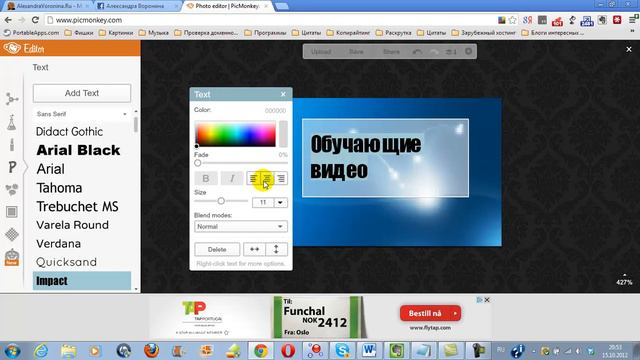Open Opera from the taskbar
Screen dimensions: 640x360
(x=288, y=351)
